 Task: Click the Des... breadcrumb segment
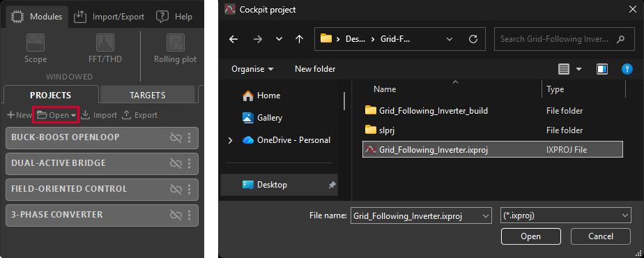click(355, 39)
